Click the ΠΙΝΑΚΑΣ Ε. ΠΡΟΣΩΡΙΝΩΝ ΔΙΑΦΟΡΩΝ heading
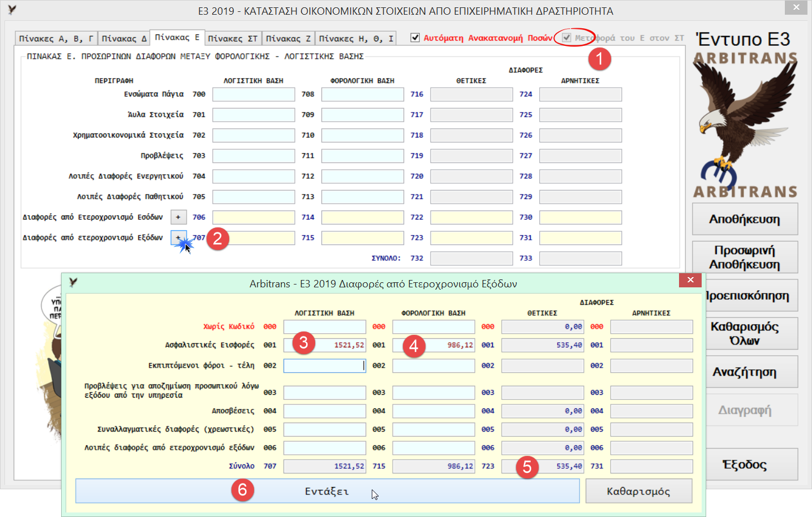The image size is (812, 517). (x=195, y=57)
